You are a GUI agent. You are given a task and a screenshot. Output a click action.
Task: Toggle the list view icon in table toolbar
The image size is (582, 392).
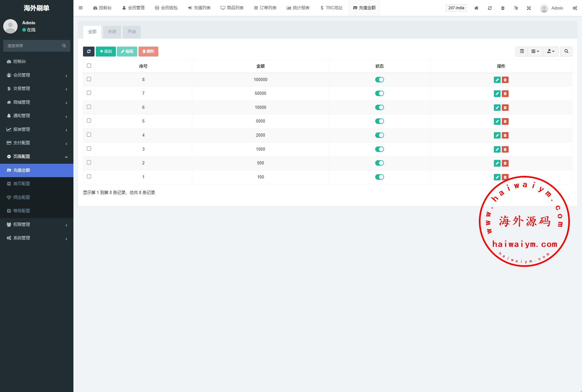point(522,51)
